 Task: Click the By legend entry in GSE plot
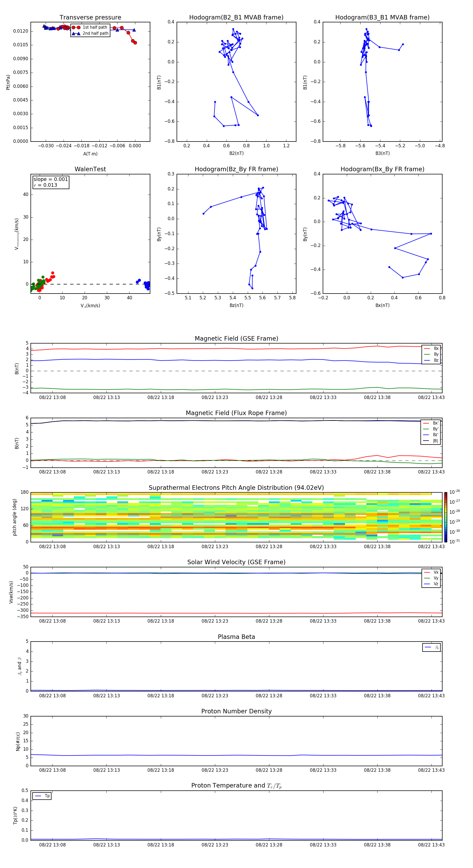pyautogui.click(x=431, y=354)
